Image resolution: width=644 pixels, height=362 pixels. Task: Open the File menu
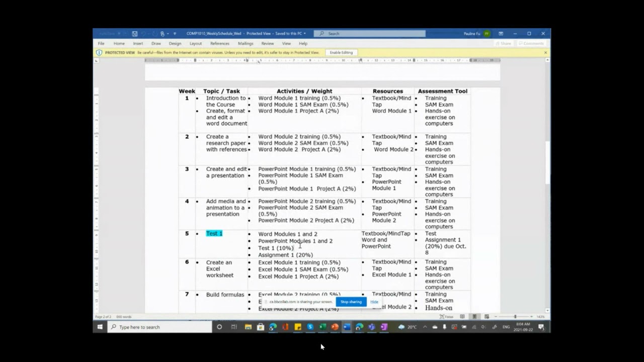[x=101, y=44]
